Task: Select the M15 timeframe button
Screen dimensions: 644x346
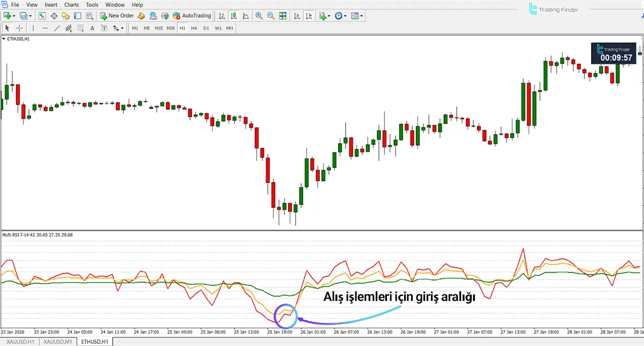Action: click(x=159, y=27)
